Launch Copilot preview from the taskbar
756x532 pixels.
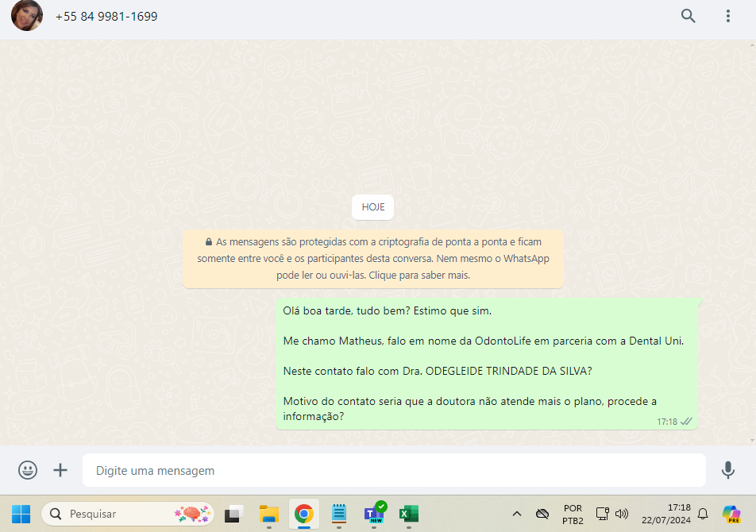(x=731, y=515)
